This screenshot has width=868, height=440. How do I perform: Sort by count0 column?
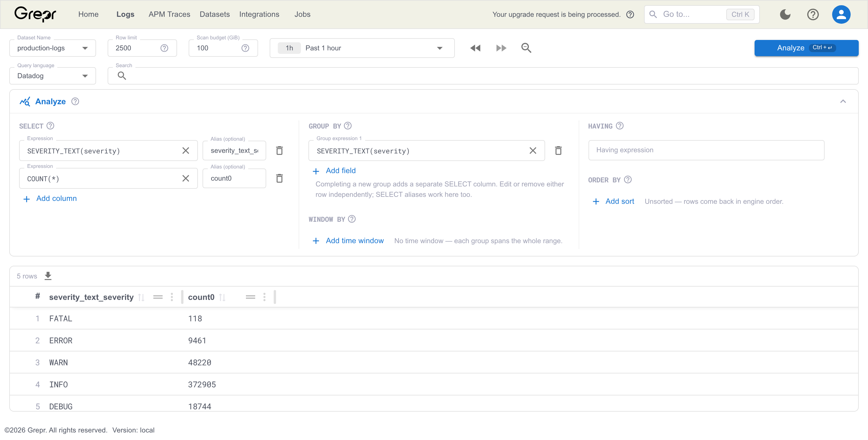click(222, 297)
